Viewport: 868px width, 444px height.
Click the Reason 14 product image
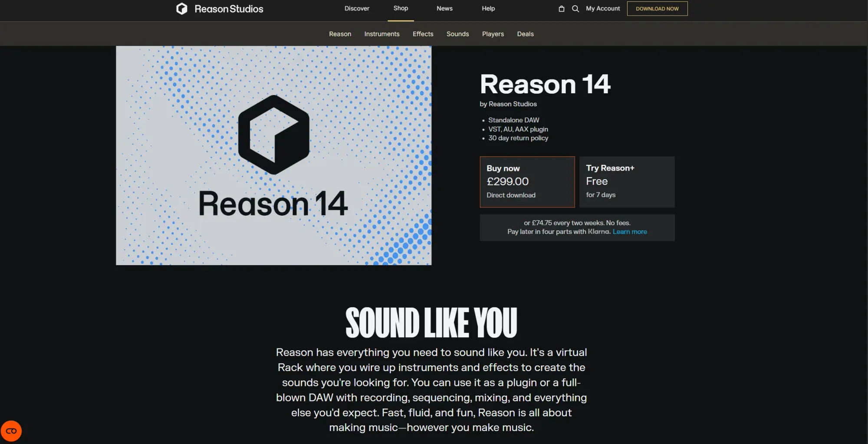click(273, 155)
